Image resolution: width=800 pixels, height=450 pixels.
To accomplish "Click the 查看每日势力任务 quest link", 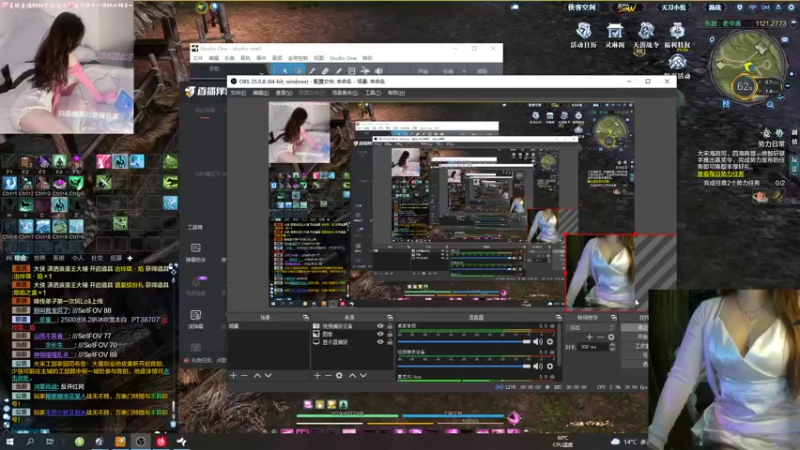I will 720,174.
